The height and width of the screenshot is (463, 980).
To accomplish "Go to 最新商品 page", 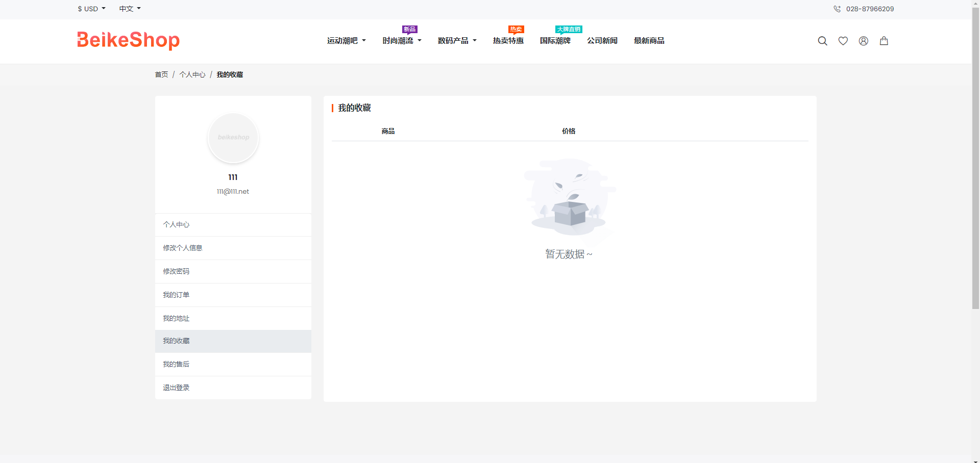I will [649, 41].
